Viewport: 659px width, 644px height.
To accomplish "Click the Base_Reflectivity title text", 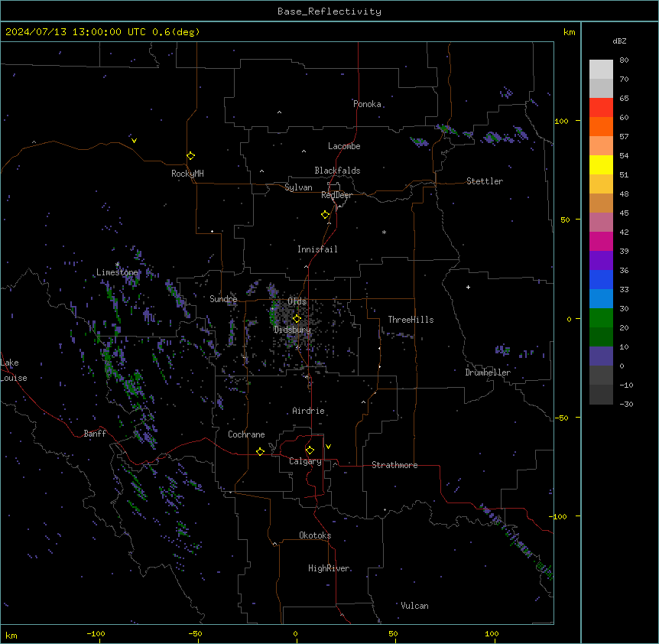I will [329, 11].
